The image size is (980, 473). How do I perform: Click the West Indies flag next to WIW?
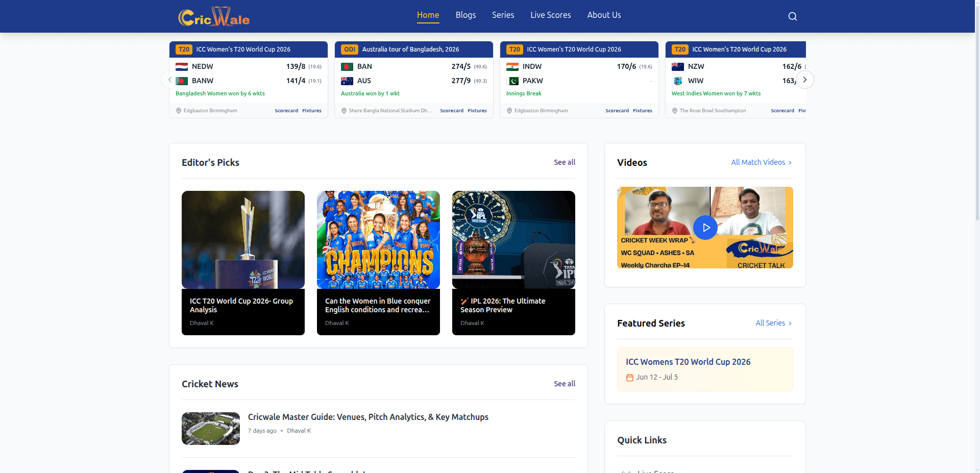pyautogui.click(x=678, y=81)
